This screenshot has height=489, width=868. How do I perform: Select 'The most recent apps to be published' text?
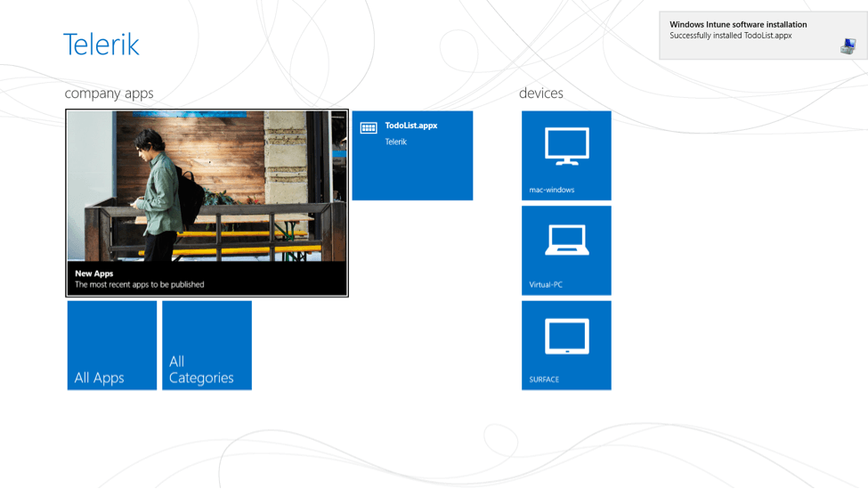coord(140,285)
